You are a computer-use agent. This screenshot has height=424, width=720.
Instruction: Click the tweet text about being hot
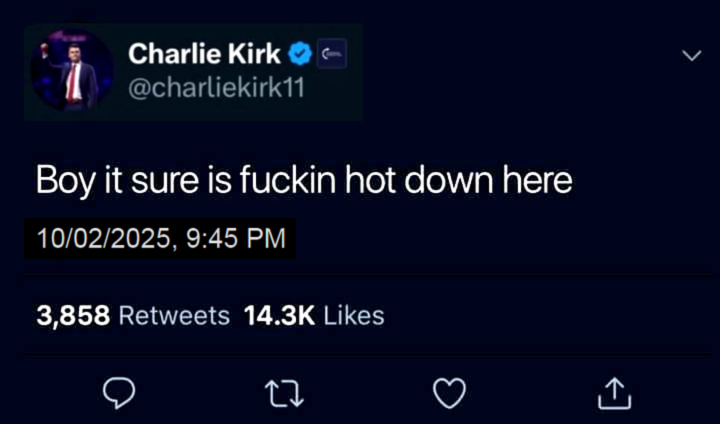pos(304,180)
